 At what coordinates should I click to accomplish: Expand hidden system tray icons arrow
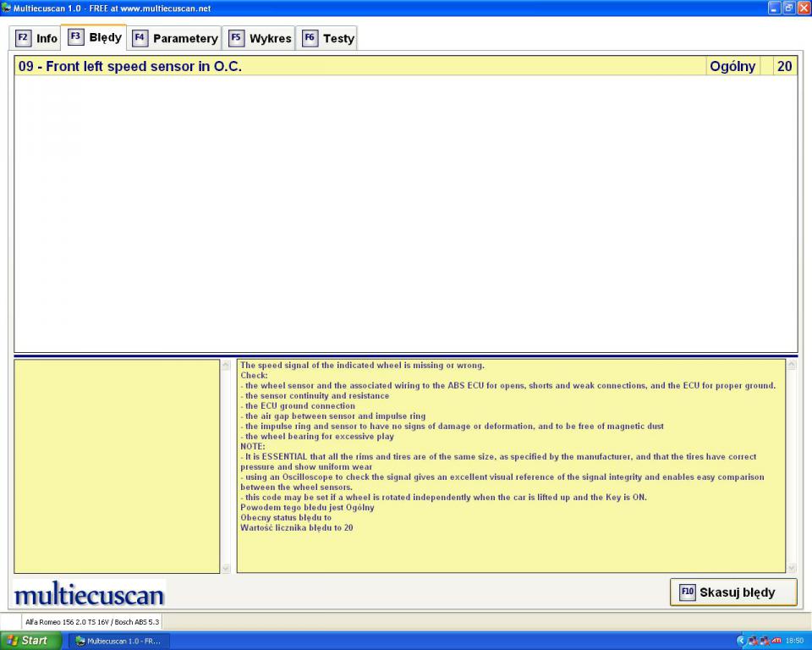(741, 641)
